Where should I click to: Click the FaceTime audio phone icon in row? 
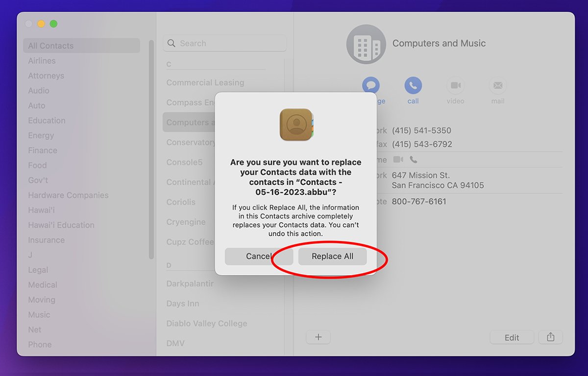(x=413, y=160)
